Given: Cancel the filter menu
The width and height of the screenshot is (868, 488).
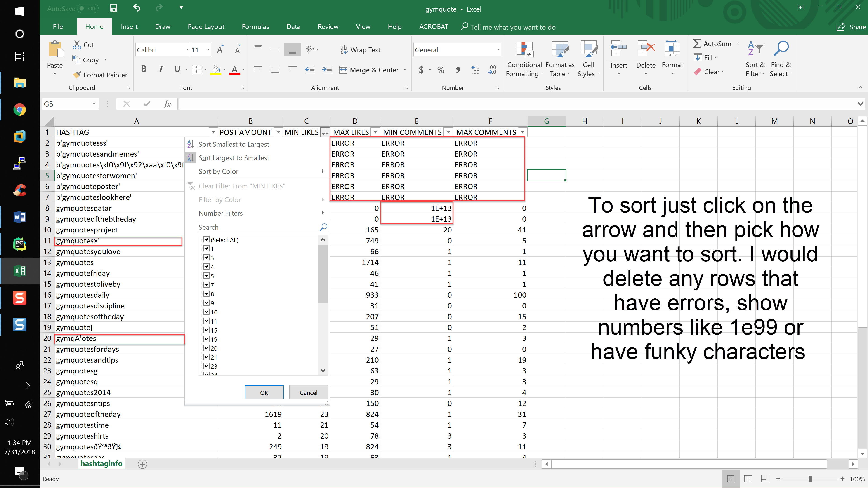Looking at the screenshot, I should tap(308, 393).
